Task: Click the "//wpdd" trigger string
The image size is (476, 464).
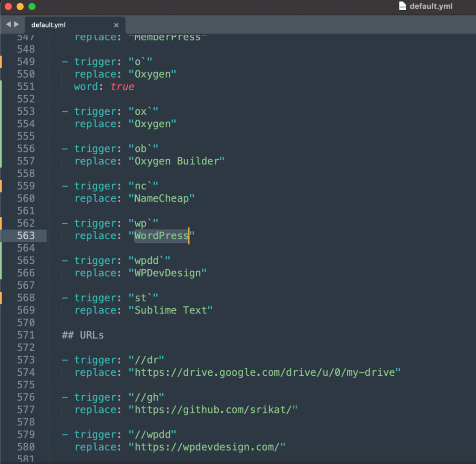Action: (152, 435)
